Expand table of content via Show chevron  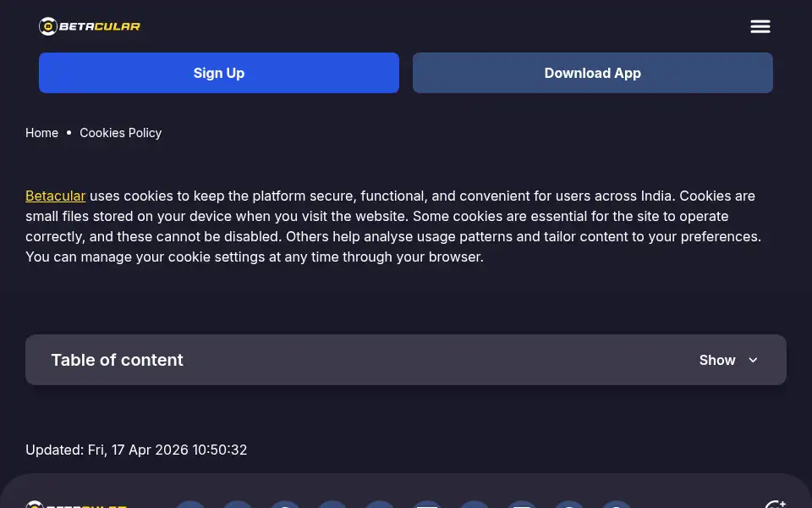753,360
